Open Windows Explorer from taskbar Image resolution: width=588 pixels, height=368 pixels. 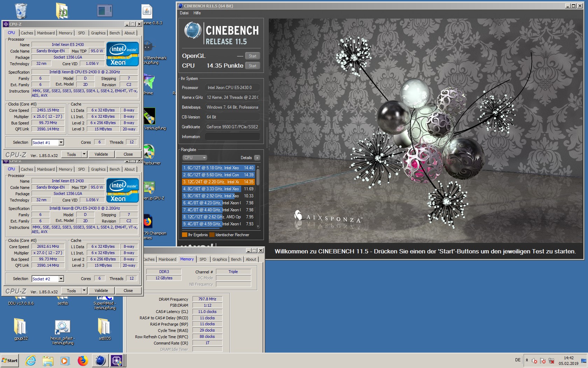(x=48, y=361)
